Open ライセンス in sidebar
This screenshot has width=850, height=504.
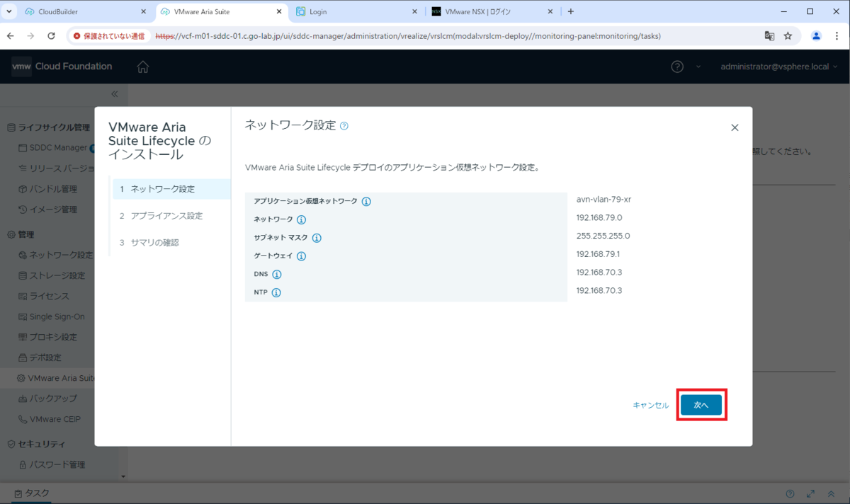[44, 296]
